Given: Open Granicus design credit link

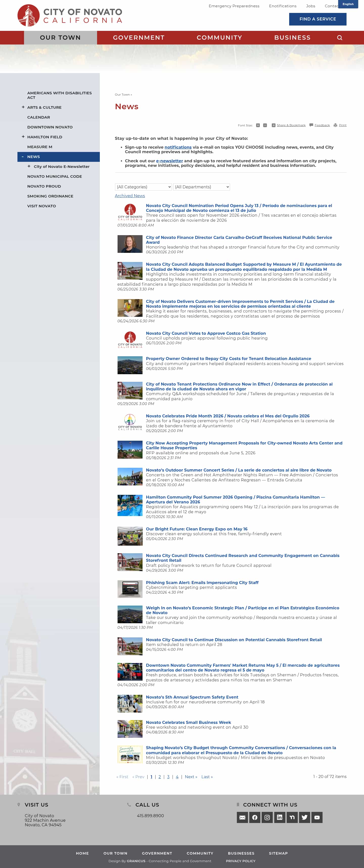Looking at the screenshot, I should [x=136, y=861].
